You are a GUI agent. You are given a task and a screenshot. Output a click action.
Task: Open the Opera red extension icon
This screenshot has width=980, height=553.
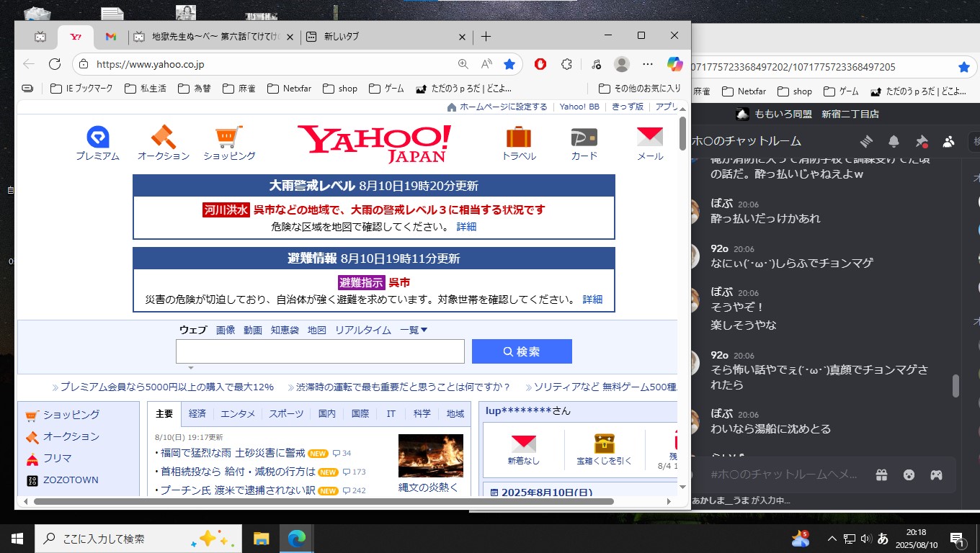coord(540,64)
